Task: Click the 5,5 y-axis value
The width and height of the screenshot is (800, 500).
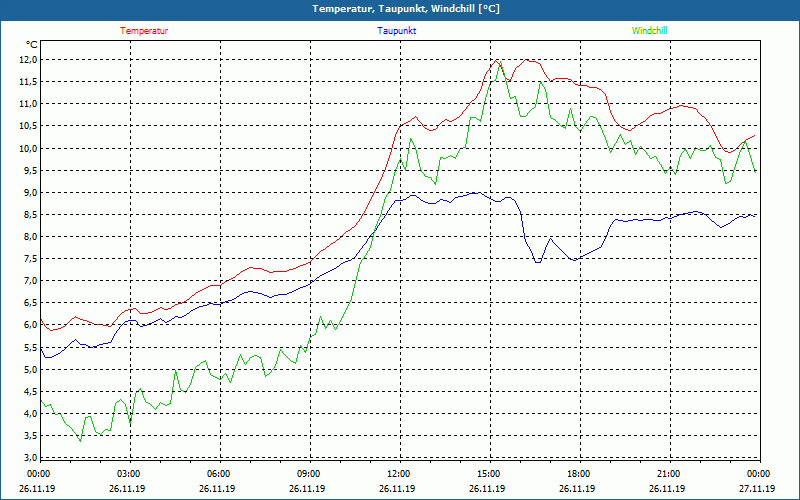Action: coord(31,347)
